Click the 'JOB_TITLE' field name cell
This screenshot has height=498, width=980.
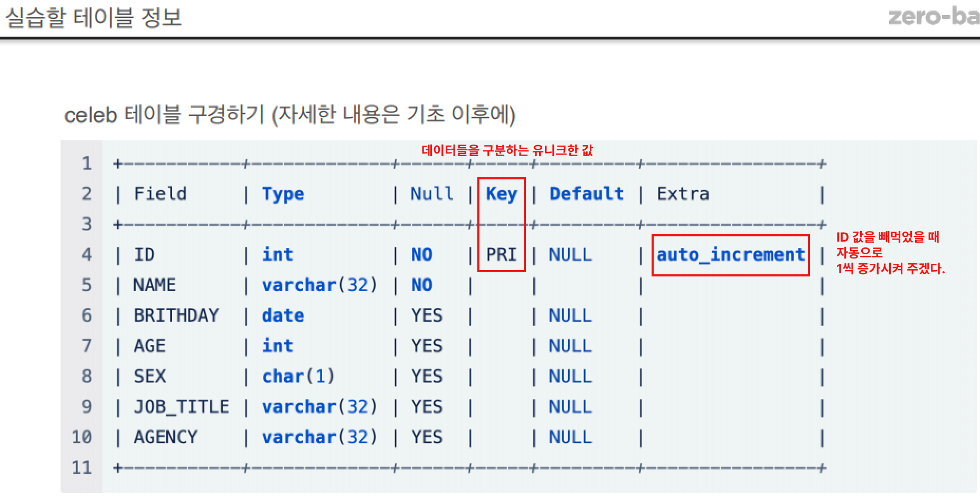pos(182,407)
